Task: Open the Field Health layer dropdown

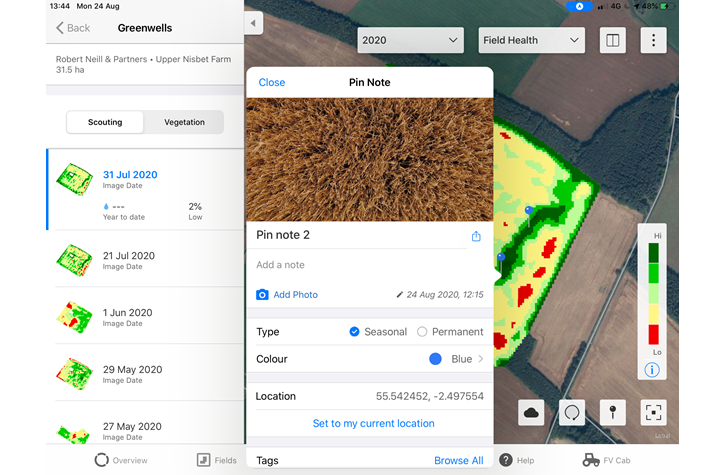Action: [x=531, y=40]
